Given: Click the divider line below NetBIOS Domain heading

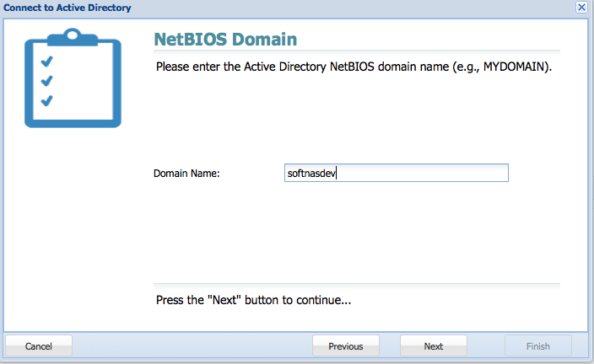Looking at the screenshot, I should (x=357, y=51).
